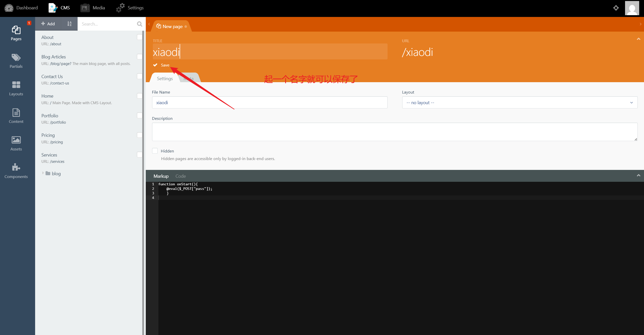Image resolution: width=644 pixels, height=335 pixels.
Task: Click the user avatar icon
Action: 632,8
